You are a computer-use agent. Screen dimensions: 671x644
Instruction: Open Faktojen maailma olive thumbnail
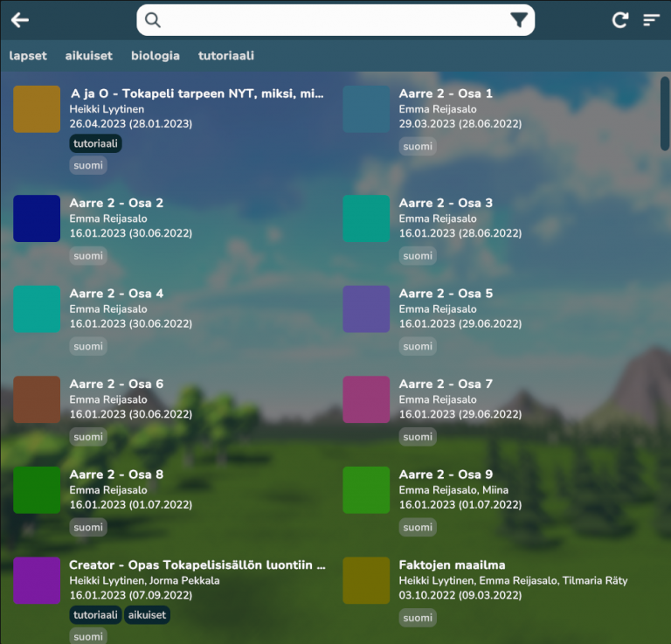pyautogui.click(x=366, y=581)
